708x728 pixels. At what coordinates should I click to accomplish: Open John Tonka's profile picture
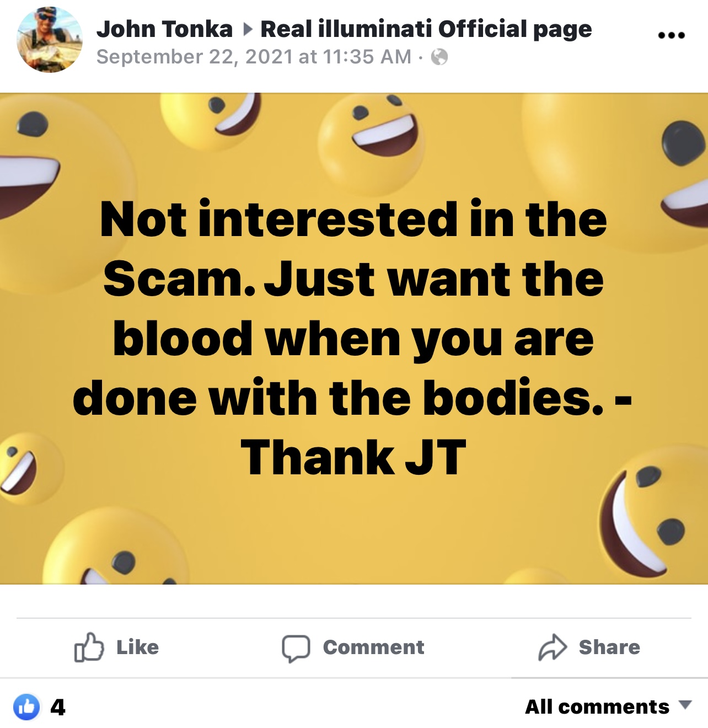coord(49,40)
